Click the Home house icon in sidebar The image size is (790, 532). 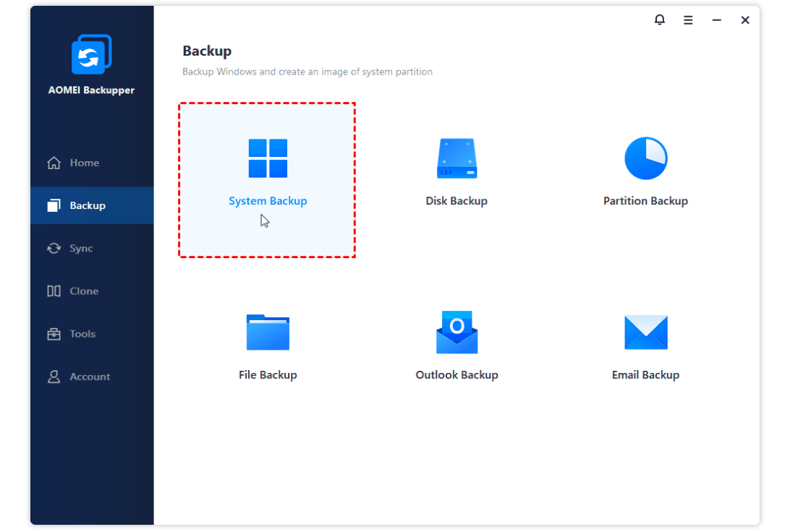[54, 163]
